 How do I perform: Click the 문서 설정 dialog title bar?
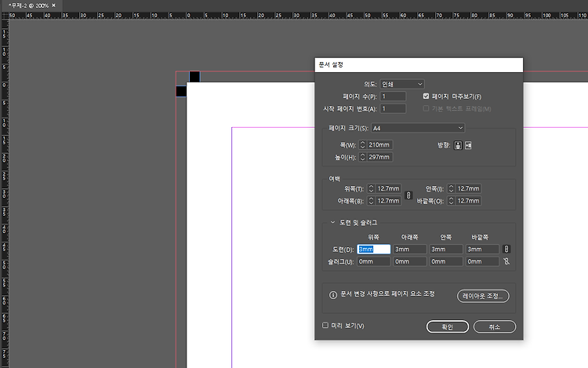[x=419, y=65]
